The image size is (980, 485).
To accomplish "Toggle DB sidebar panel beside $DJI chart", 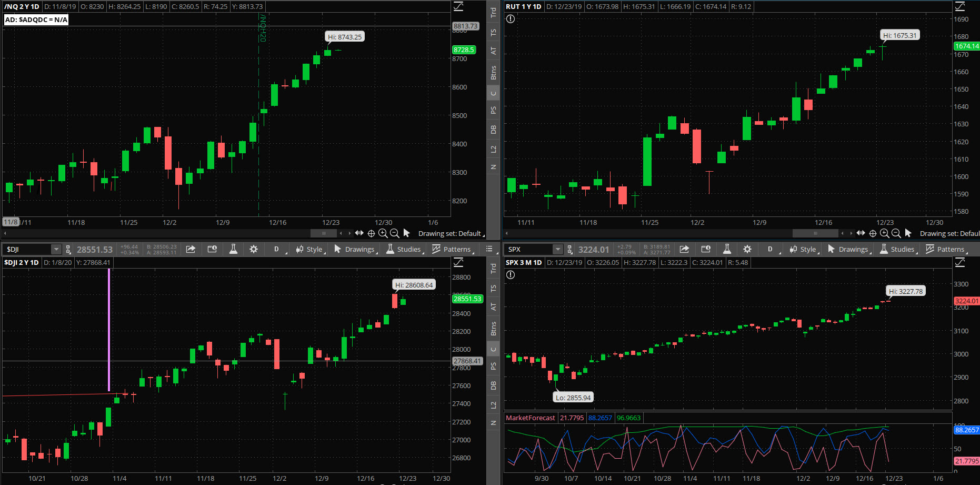I will [493, 385].
